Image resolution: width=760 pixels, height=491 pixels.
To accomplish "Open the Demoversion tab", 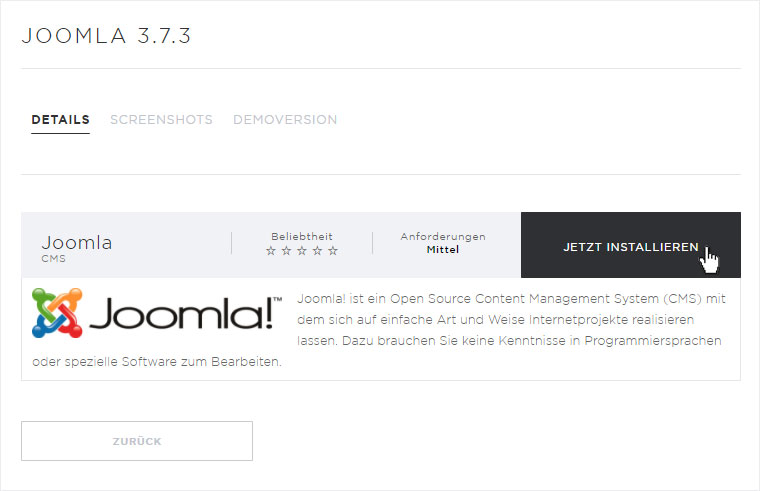I will coord(285,120).
